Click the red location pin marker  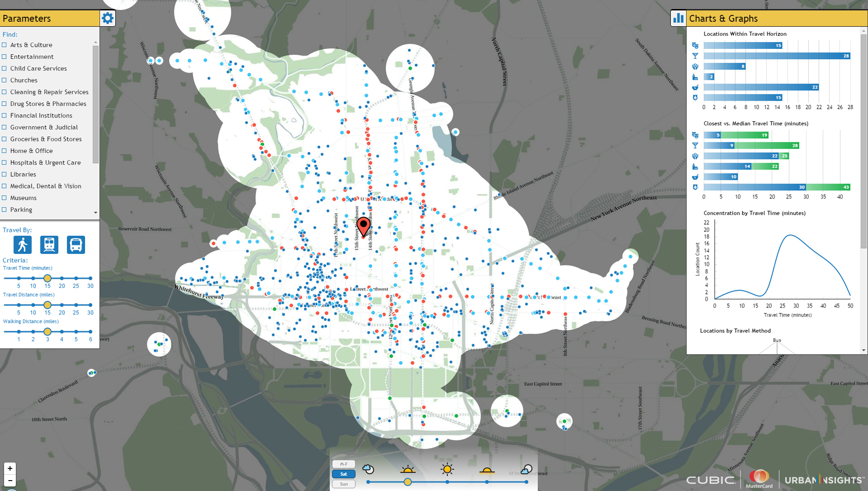363,226
